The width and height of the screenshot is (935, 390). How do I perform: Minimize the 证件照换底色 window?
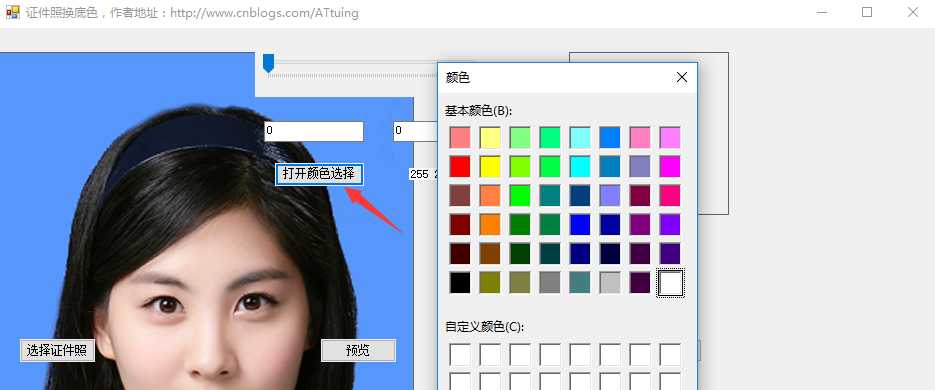[x=821, y=12]
